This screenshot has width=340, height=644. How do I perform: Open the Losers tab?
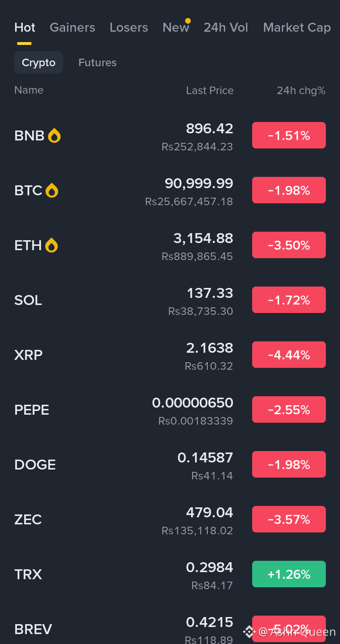click(x=129, y=27)
